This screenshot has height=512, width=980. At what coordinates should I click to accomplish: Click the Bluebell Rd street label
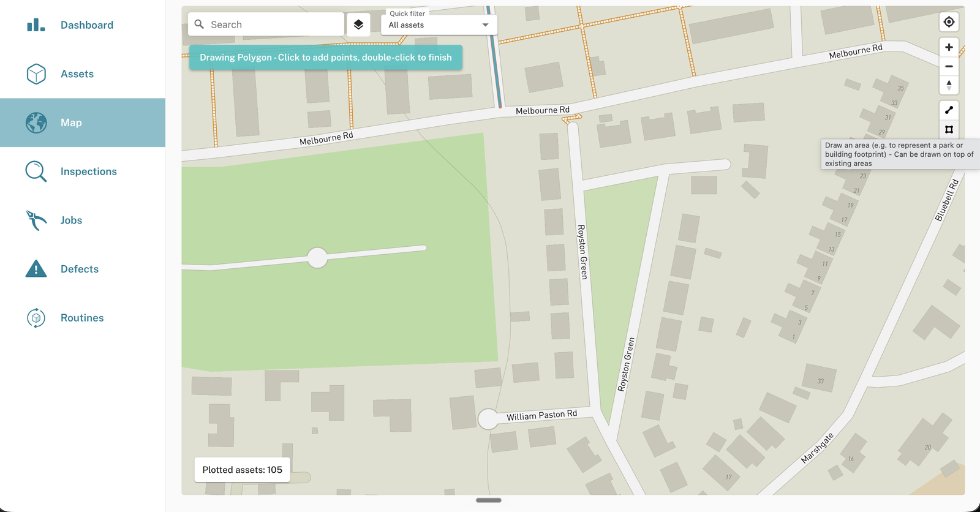pos(946,200)
